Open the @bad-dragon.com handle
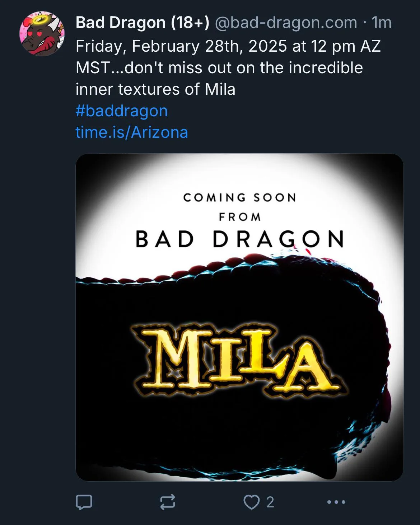Screen dimensions: 420x525 (x=286, y=23)
